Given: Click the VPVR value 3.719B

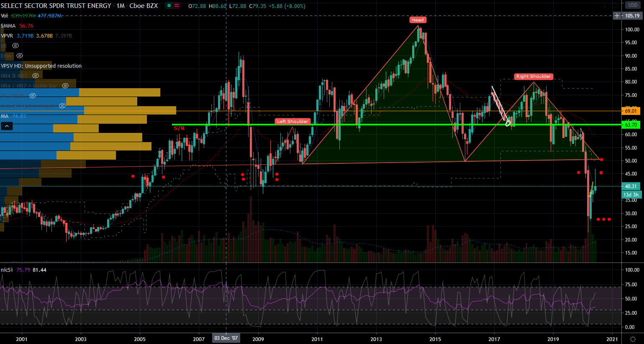Looking at the screenshot, I should point(25,36).
